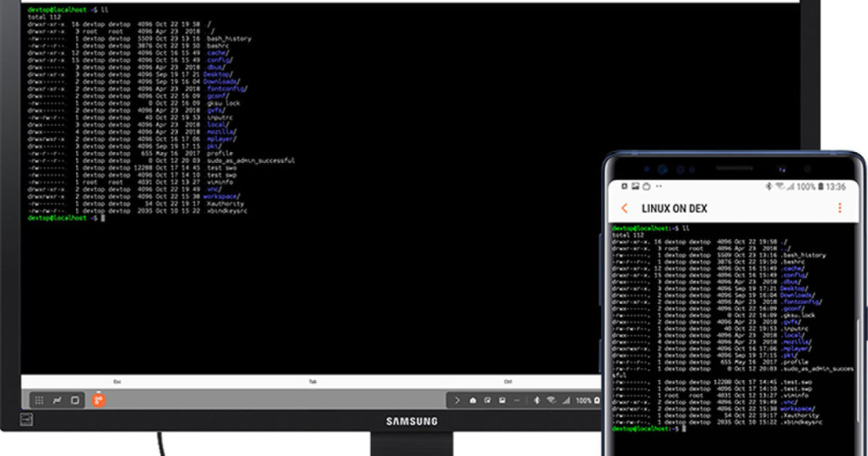Open the orange Linux on DeX taskbar app
Image resolution: width=868 pixels, height=456 pixels.
[x=98, y=400]
